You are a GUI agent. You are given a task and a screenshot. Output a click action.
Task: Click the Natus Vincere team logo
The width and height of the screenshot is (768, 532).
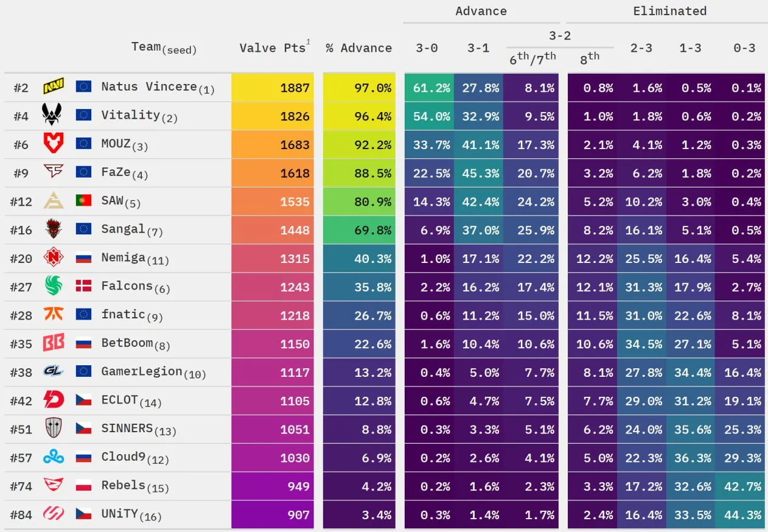point(54,87)
